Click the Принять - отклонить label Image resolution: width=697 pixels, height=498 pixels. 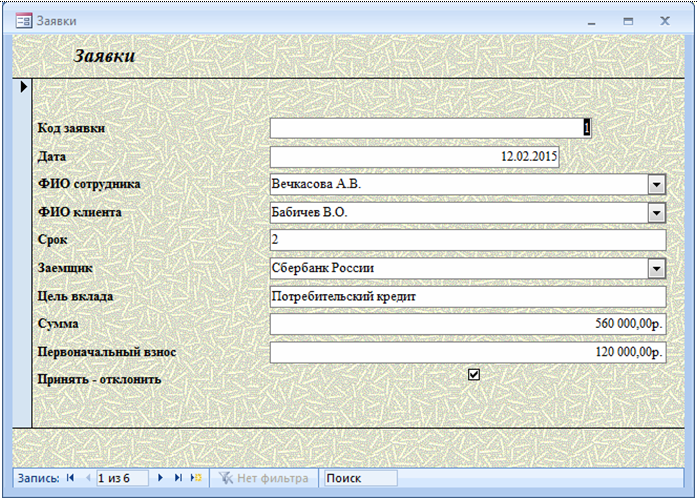99,380
